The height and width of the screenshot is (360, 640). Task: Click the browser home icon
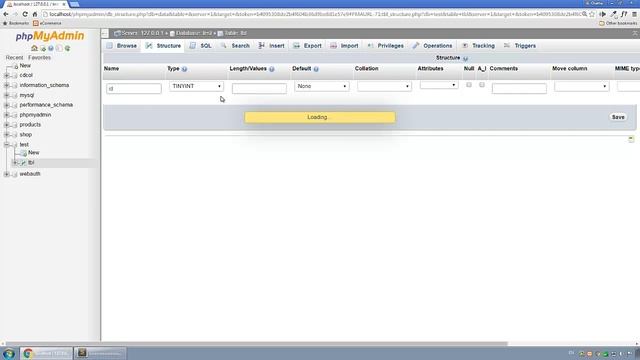tap(35, 14)
